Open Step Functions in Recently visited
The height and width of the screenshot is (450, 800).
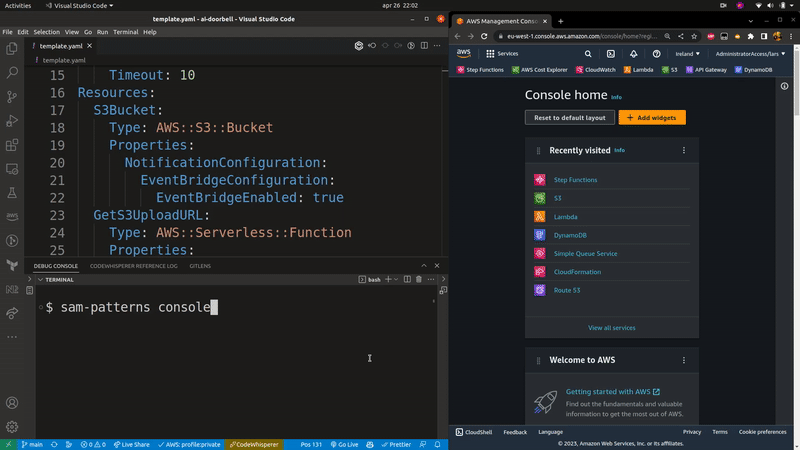point(575,180)
